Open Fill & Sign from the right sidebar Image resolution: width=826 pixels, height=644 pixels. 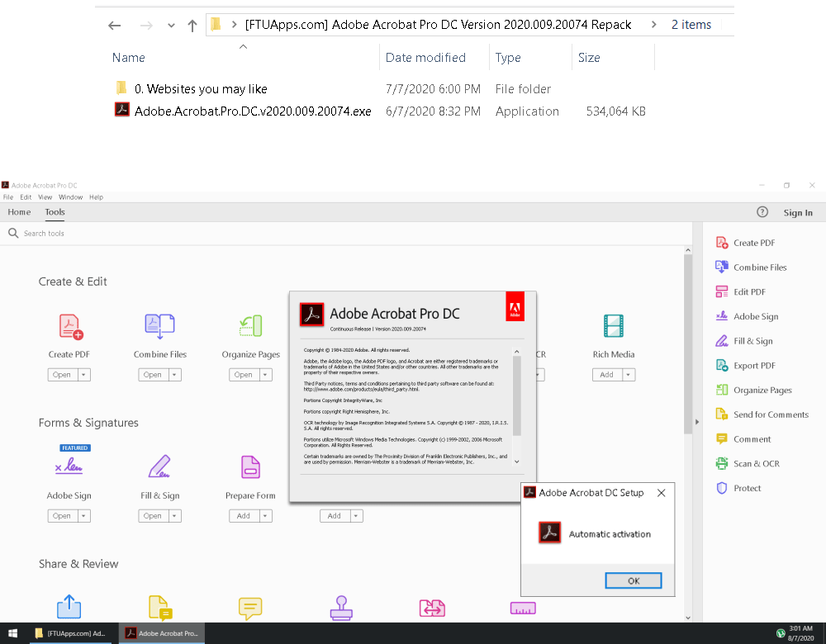pos(744,341)
